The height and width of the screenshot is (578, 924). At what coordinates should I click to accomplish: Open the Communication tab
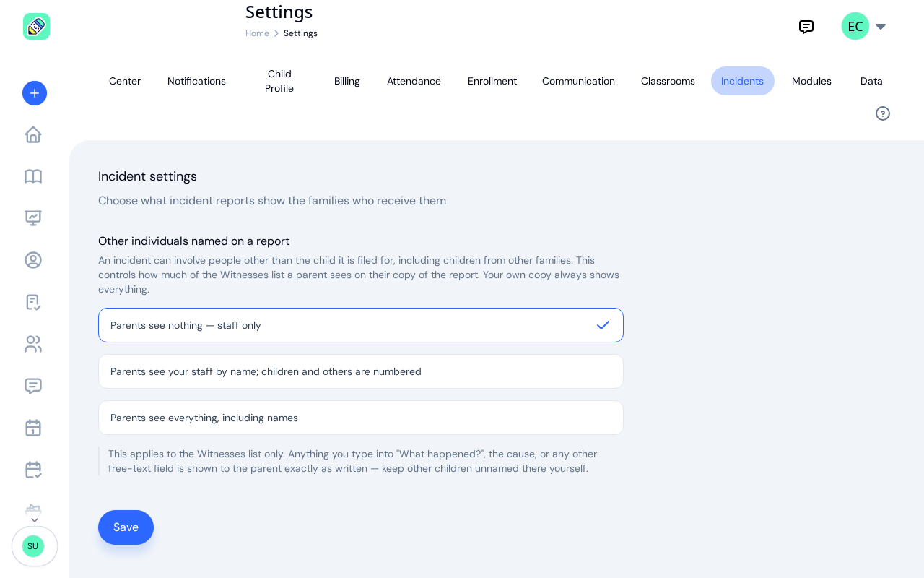coord(578,81)
